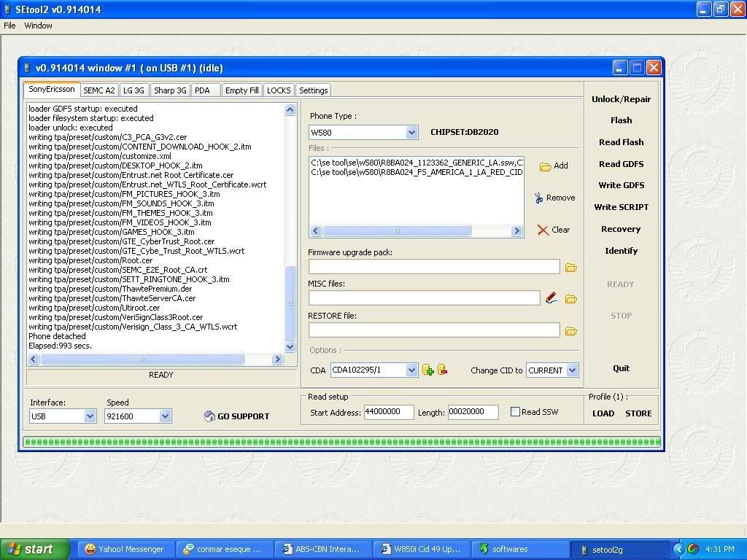Click the log horizontal scrollbar thumb
The width and height of the screenshot is (747, 560).
[x=142, y=359]
